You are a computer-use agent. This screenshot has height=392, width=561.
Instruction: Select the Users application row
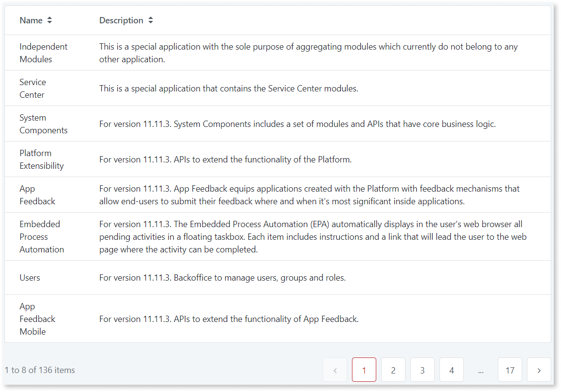click(30, 277)
